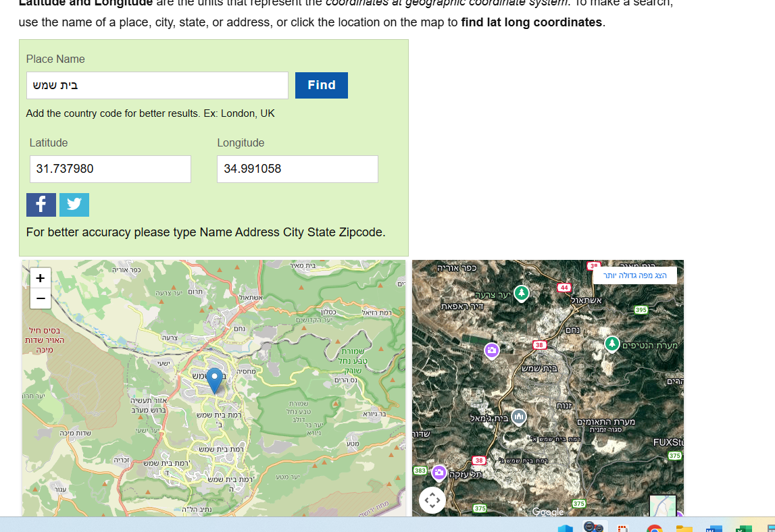This screenshot has height=532, width=775.
Task: Zoom out on the street map
Action: pos(41,298)
